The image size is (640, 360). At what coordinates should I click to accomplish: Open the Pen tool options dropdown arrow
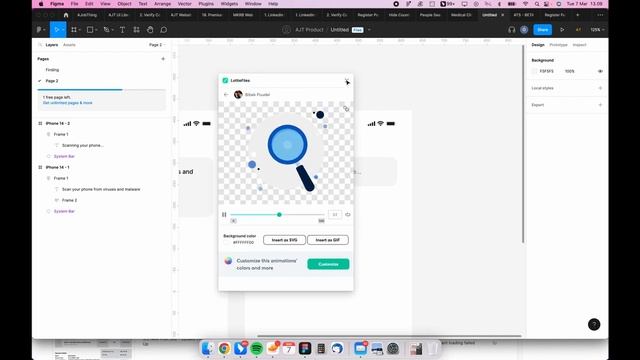[112, 30]
